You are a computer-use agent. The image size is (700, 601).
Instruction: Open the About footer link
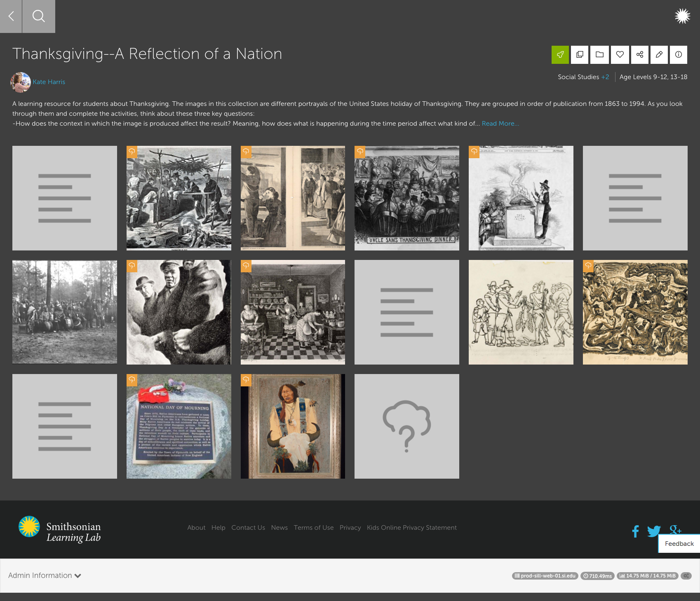(x=196, y=528)
